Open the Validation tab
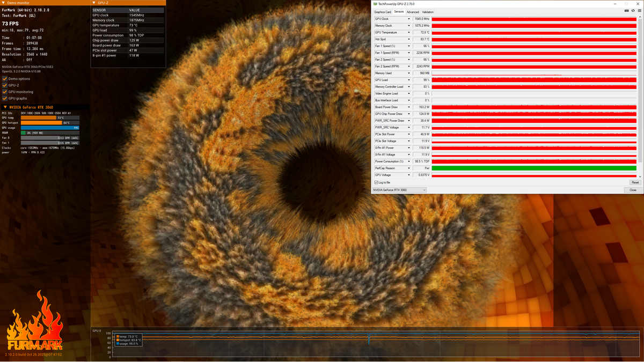 [x=428, y=12]
